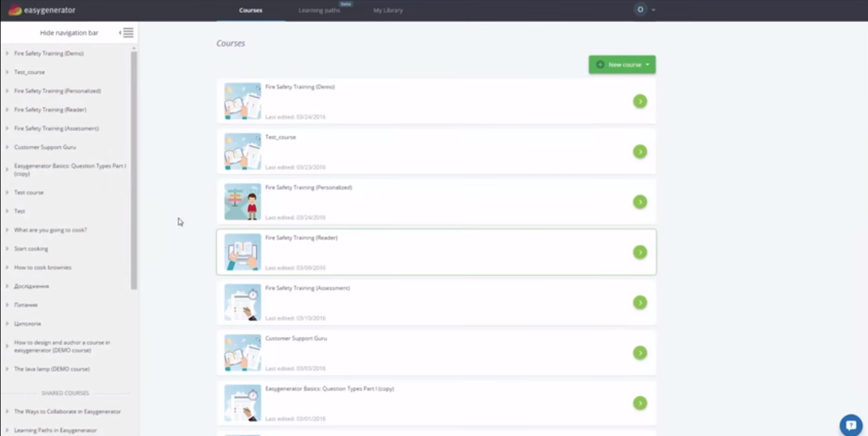Switch to the Learning paths tab
Screen dimensions: 868x436
point(319,10)
